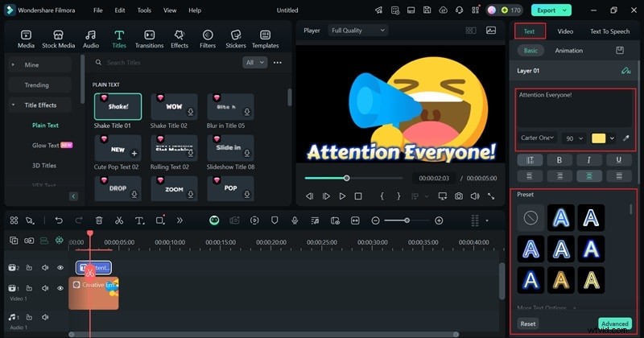
Task: Click the Search Titles field
Action: 167,63
